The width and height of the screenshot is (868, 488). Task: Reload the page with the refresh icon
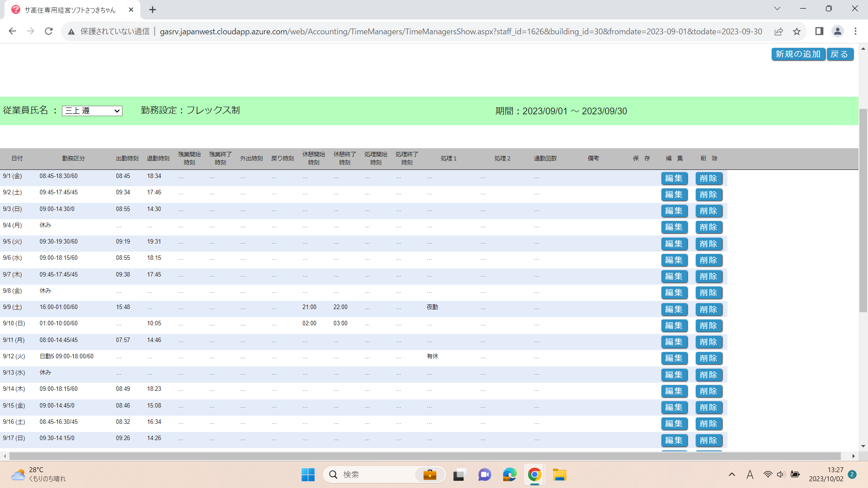tap(49, 31)
